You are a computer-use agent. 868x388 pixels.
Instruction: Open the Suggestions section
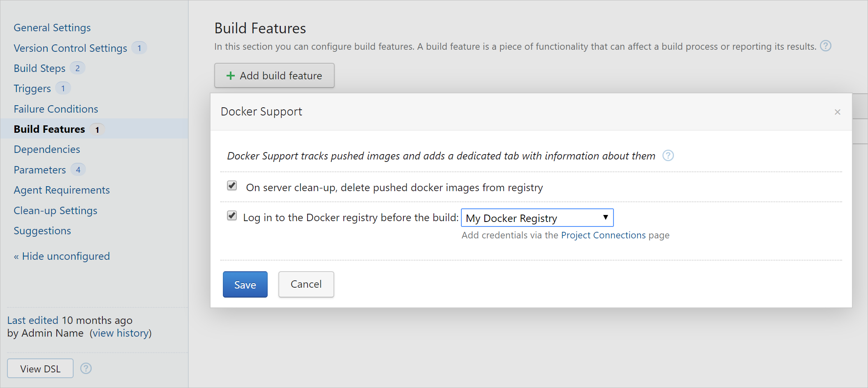pos(42,231)
